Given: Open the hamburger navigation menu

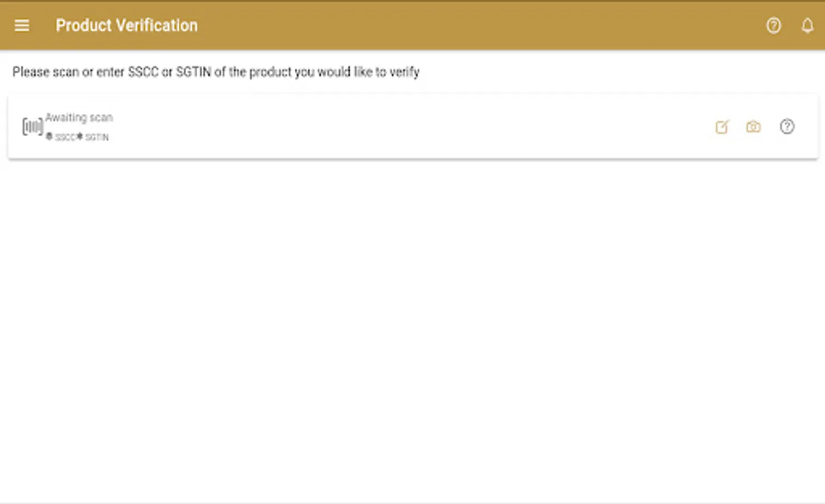Looking at the screenshot, I should point(22,25).
